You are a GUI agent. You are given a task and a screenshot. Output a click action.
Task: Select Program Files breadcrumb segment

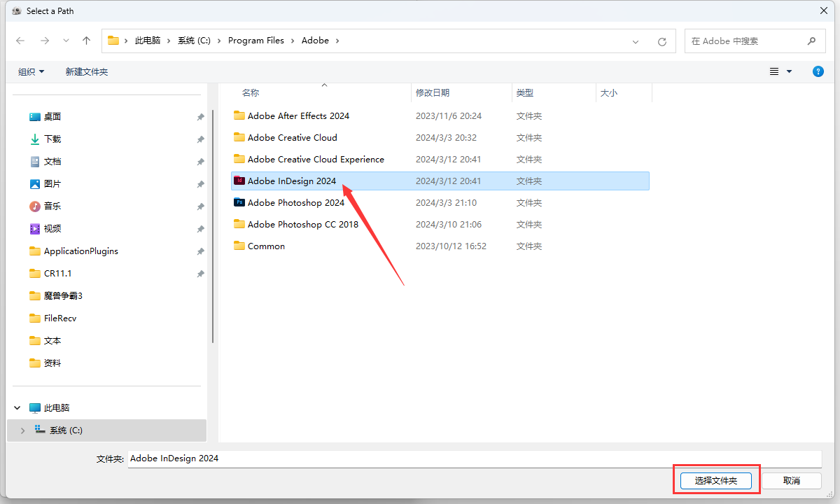tap(256, 41)
